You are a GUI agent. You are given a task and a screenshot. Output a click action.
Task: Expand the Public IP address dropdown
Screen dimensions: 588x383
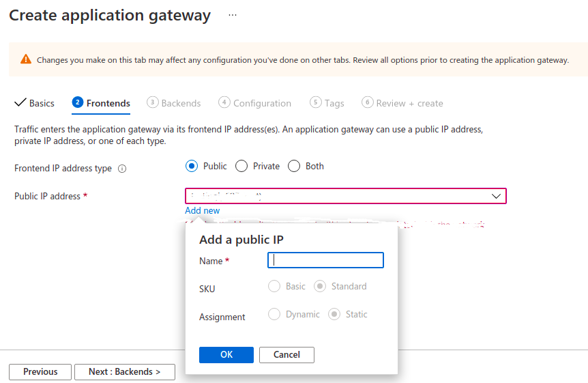click(x=496, y=196)
